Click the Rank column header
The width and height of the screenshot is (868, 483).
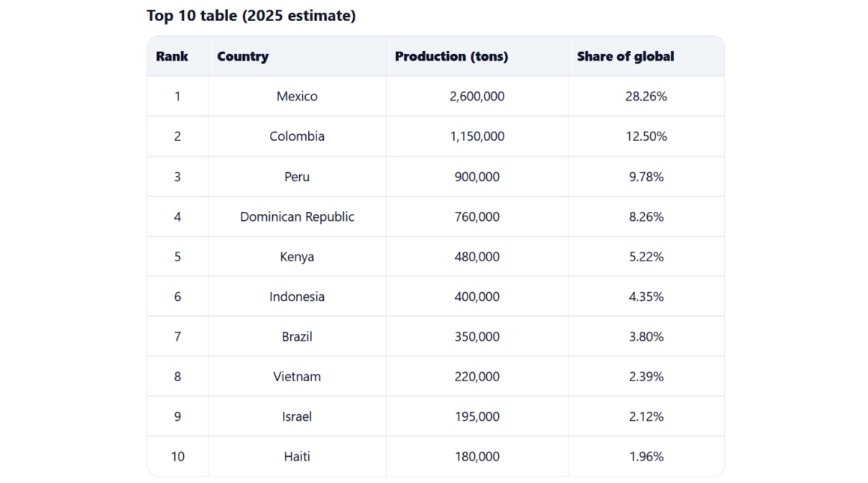point(172,57)
